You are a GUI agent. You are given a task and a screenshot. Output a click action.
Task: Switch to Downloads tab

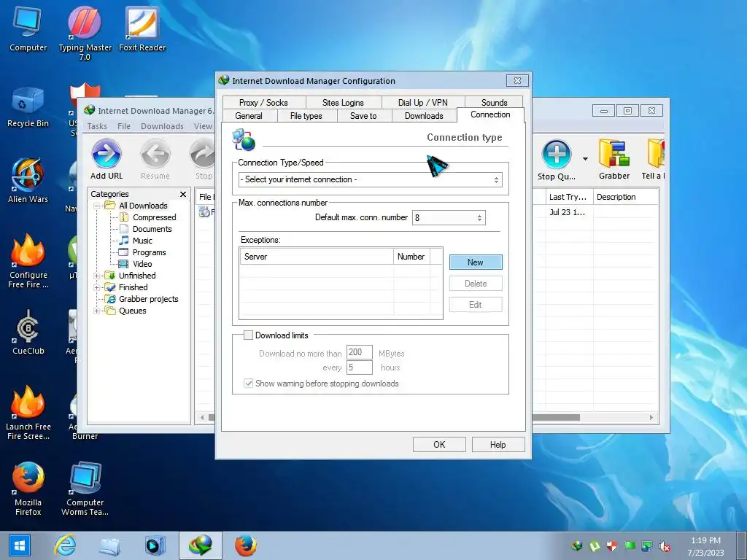point(424,116)
